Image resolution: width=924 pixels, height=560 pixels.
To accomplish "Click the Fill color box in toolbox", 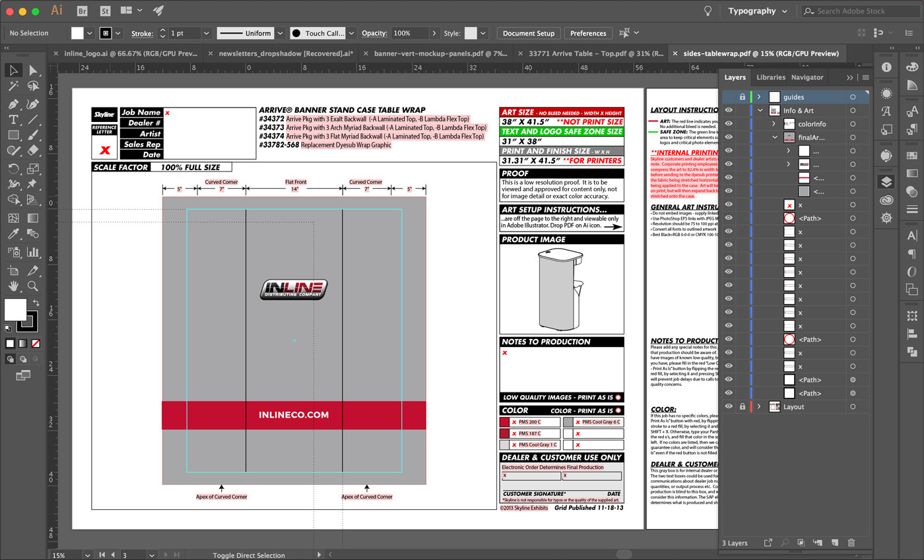I will click(x=15, y=309).
